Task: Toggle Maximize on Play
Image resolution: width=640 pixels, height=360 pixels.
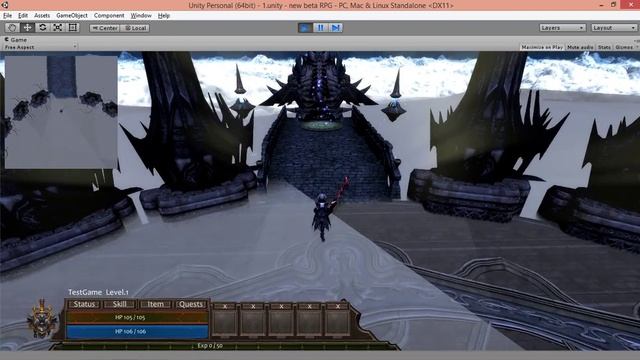Action: pyautogui.click(x=542, y=47)
